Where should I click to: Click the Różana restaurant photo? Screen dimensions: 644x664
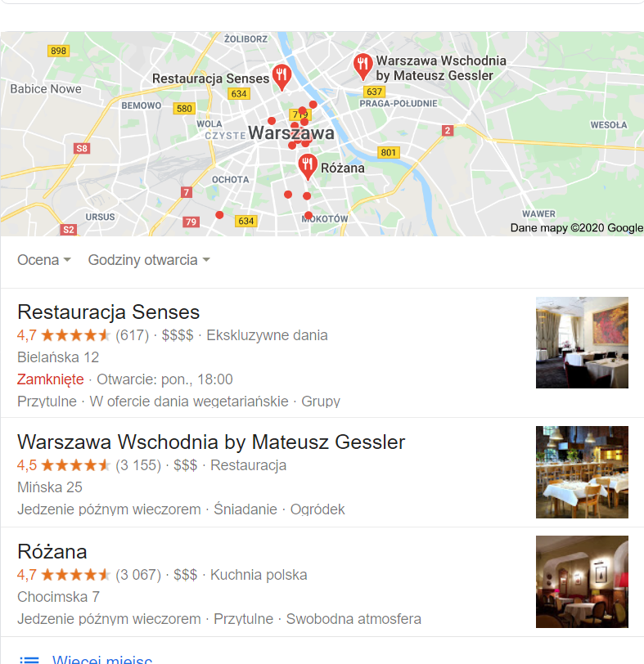pyautogui.click(x=582, y=581)
